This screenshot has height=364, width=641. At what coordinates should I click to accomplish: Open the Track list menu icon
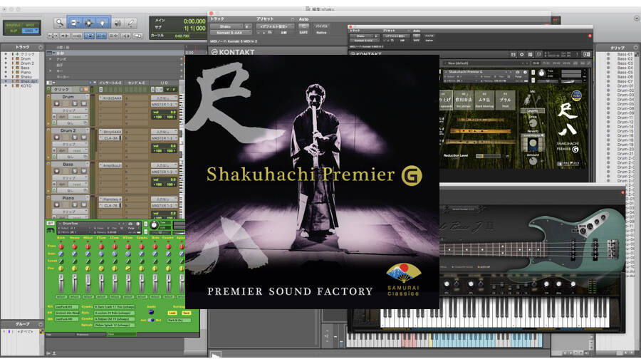[41, 48]
